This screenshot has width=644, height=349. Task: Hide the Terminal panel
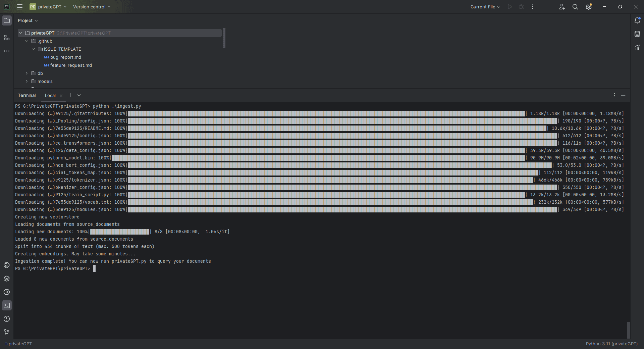click(623, 95)
